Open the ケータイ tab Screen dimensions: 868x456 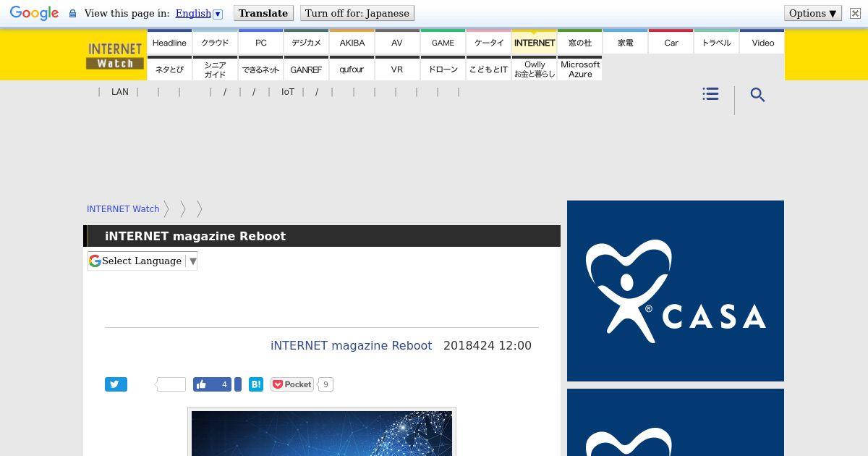[x=488, y=42]
